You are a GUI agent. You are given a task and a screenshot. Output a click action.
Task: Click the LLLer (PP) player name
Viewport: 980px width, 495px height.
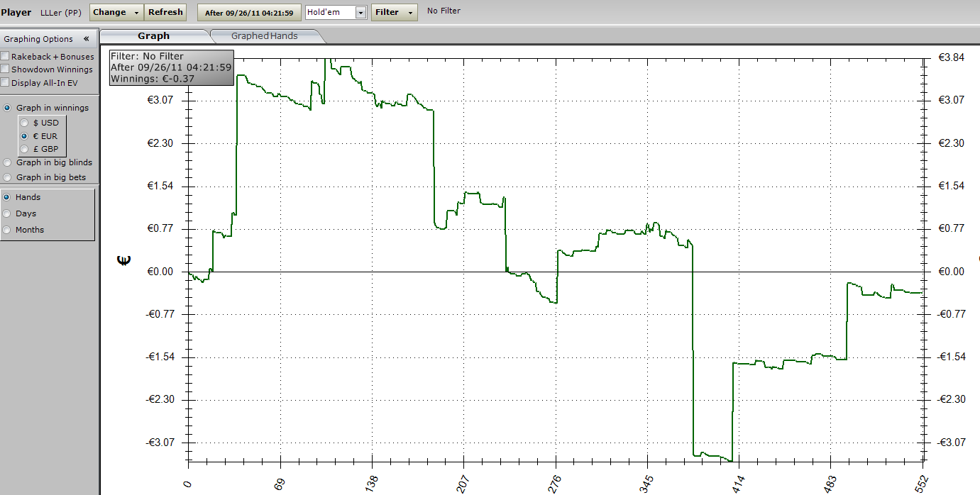(61, 12)
